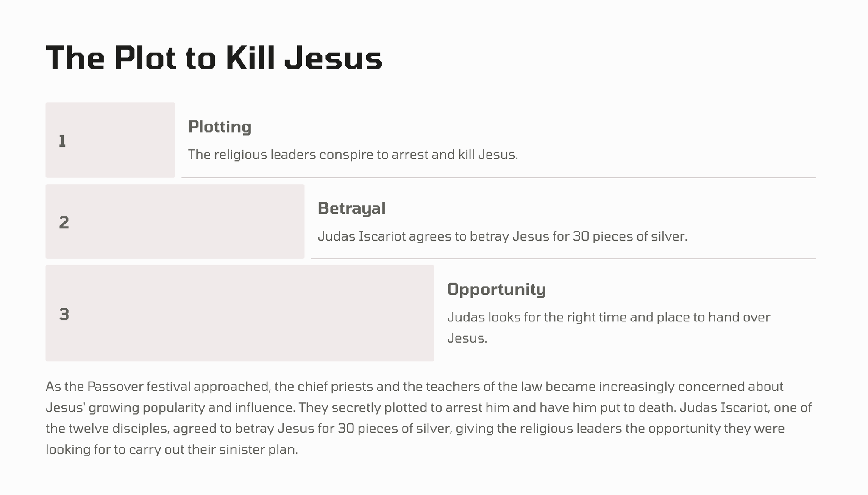Image resolution: width=868 pixels, height=495 pixels.
Task: Click the slide title "The Plot to Kill Jesus"
Action: [x=214, y=58]
